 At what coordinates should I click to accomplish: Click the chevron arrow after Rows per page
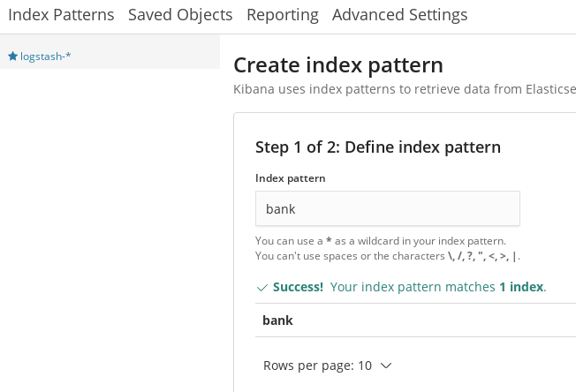tap(386, 366)
